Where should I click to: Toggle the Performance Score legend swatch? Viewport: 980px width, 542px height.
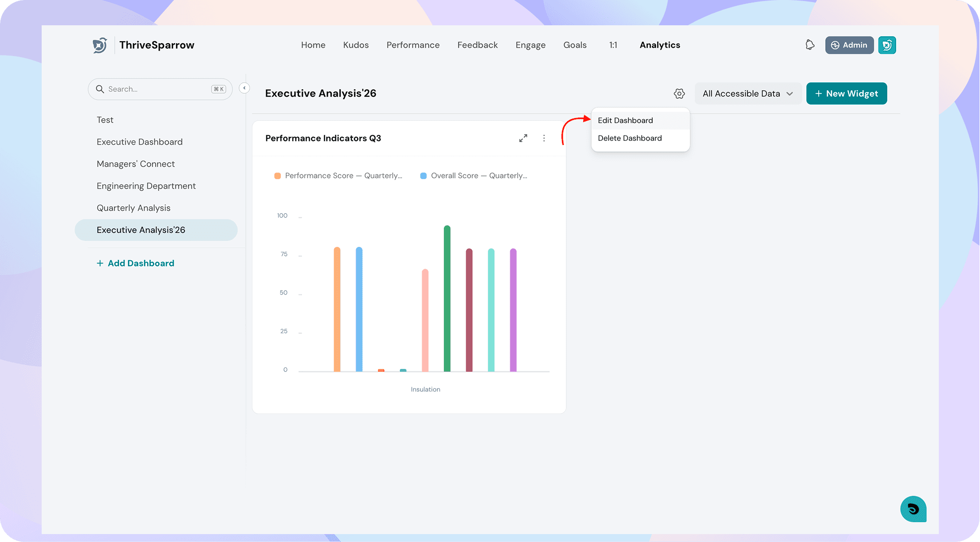[x=278, y=176]
